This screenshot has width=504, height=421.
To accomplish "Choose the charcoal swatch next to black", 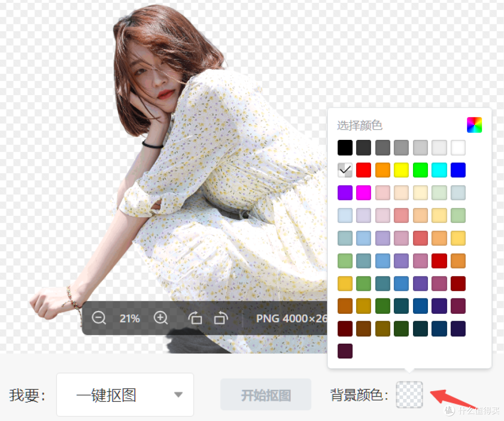I will 364,147.
